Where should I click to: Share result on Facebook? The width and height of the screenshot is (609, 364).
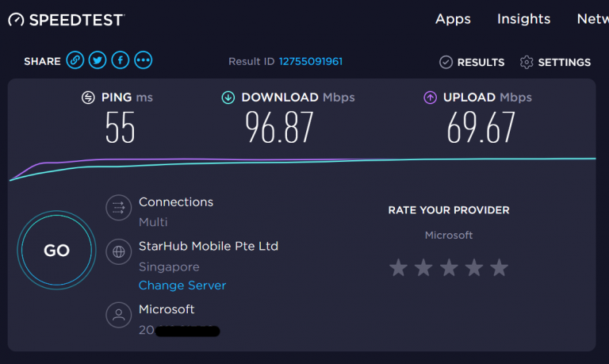pos(121,60)
